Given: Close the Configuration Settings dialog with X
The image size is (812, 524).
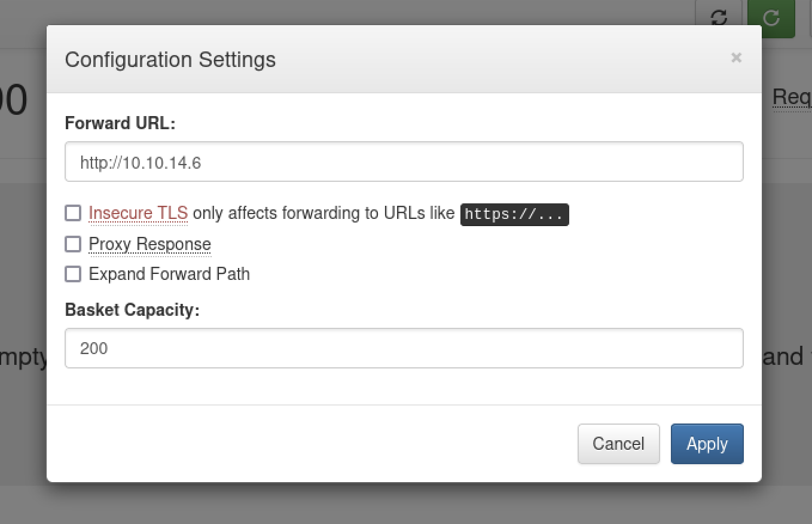Looking at the screenshot, I should 736,58.
